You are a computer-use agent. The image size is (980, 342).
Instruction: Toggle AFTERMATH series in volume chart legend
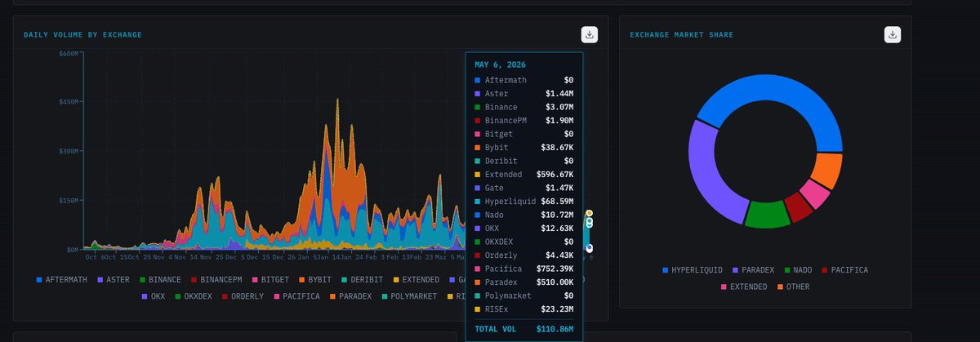click(62, 280)
